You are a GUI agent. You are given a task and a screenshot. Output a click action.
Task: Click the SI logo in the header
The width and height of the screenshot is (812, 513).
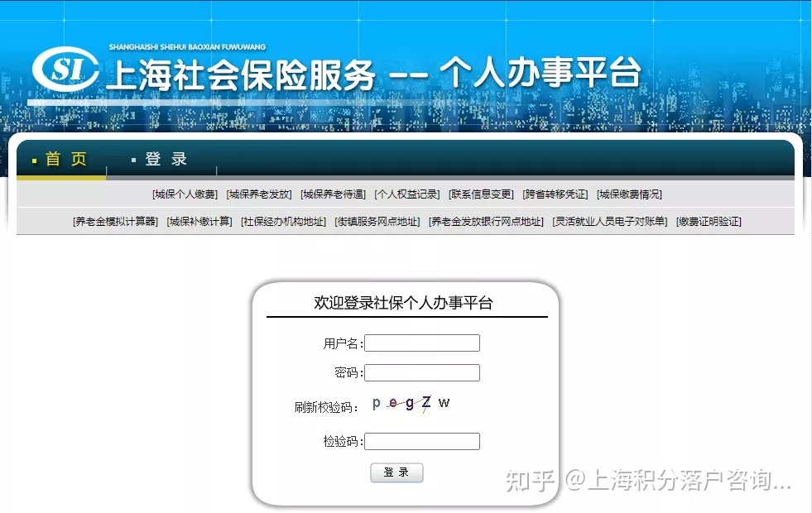65,69
